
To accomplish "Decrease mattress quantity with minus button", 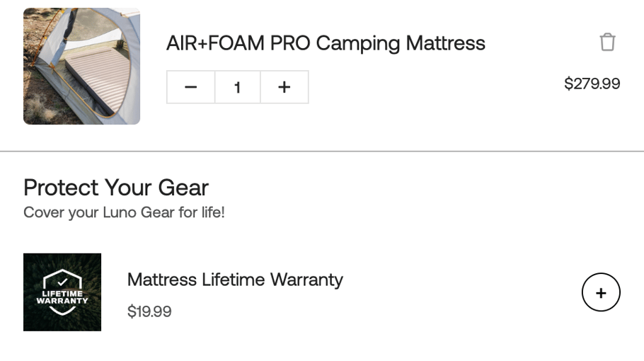I will pyautogui.click(x=190, y=87).
